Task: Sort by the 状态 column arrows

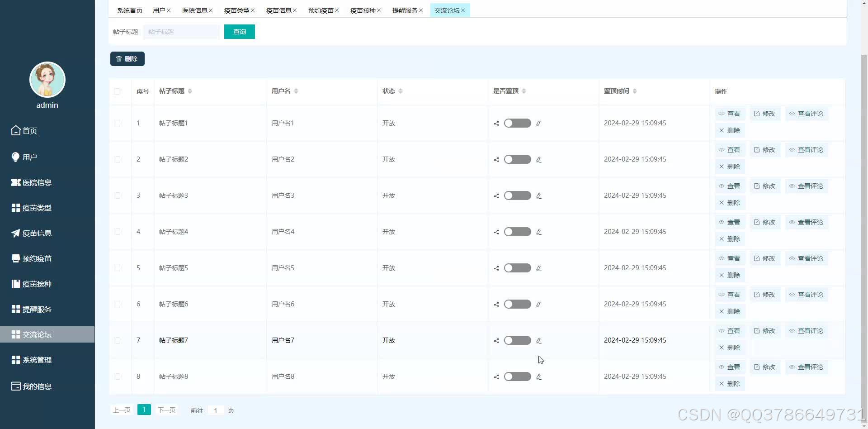Action: [401, 91]
